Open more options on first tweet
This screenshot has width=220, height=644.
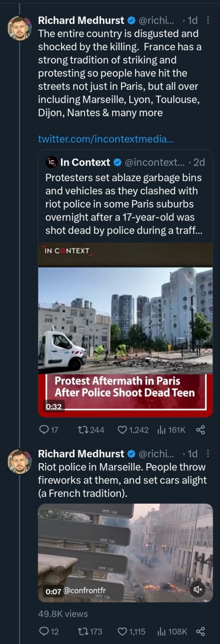click(x=208, y=20)
